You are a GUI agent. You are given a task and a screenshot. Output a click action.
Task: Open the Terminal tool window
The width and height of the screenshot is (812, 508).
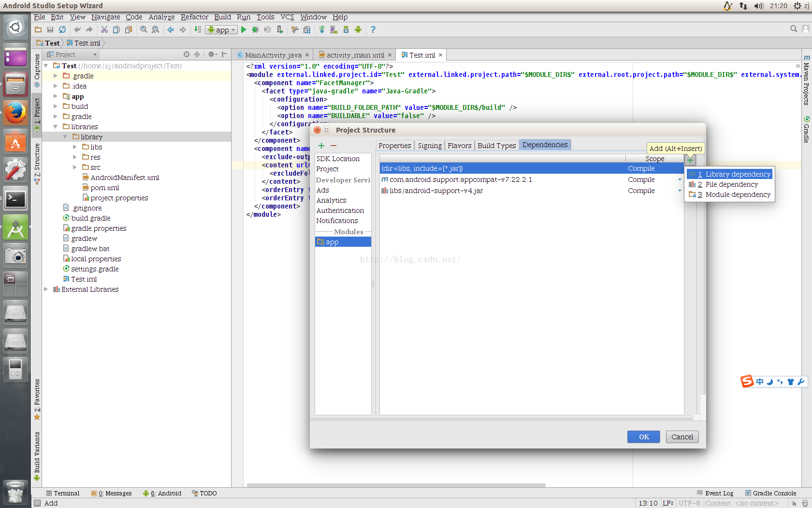pyautogui.click(x=63, y=493)
